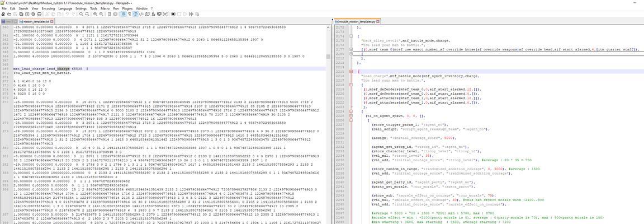
Task: Switch to the mission_templates.txt tab
Action: tap(36, 21)
